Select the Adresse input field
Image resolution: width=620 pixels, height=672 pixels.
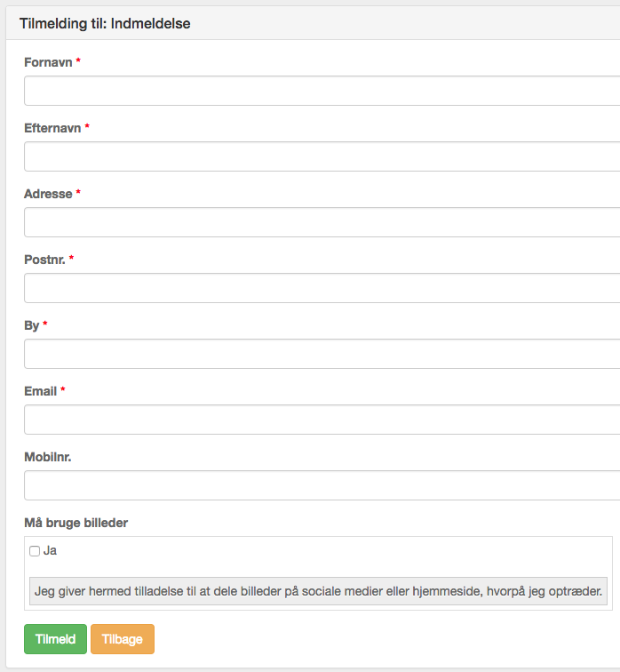coord(322,222)
